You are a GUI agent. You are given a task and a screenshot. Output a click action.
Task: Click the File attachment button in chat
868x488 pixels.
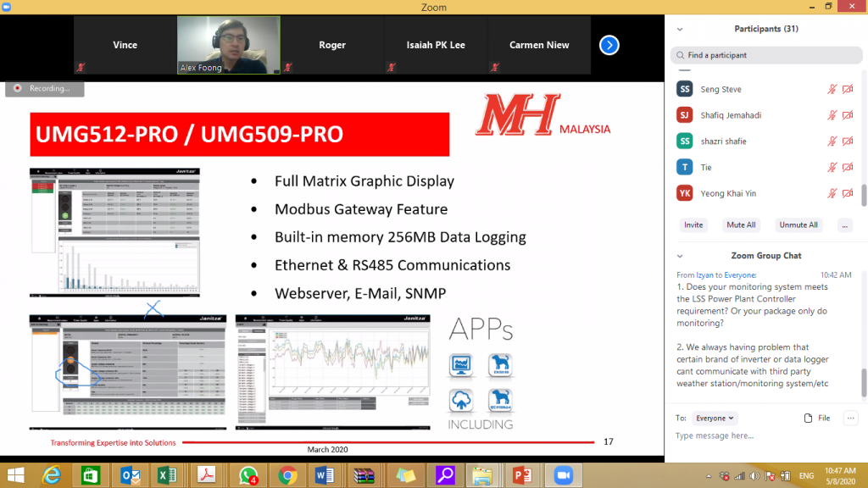click(817, 419)
